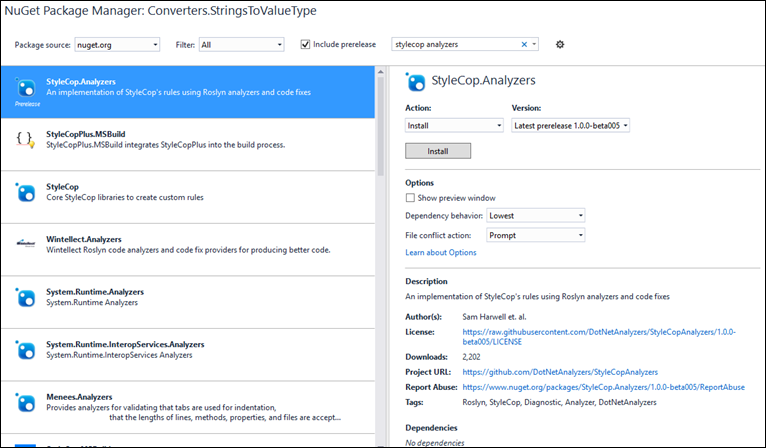This screenshot has height=448, width=766.
Task: Click the System.Runtime.Analyzers package icon
Action: [27, 296]
